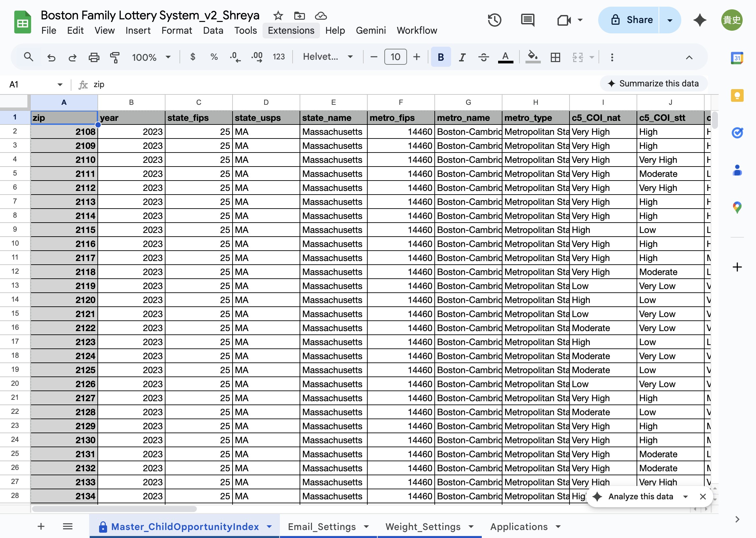Open the merge cells type dropdown

click(592, 57)
